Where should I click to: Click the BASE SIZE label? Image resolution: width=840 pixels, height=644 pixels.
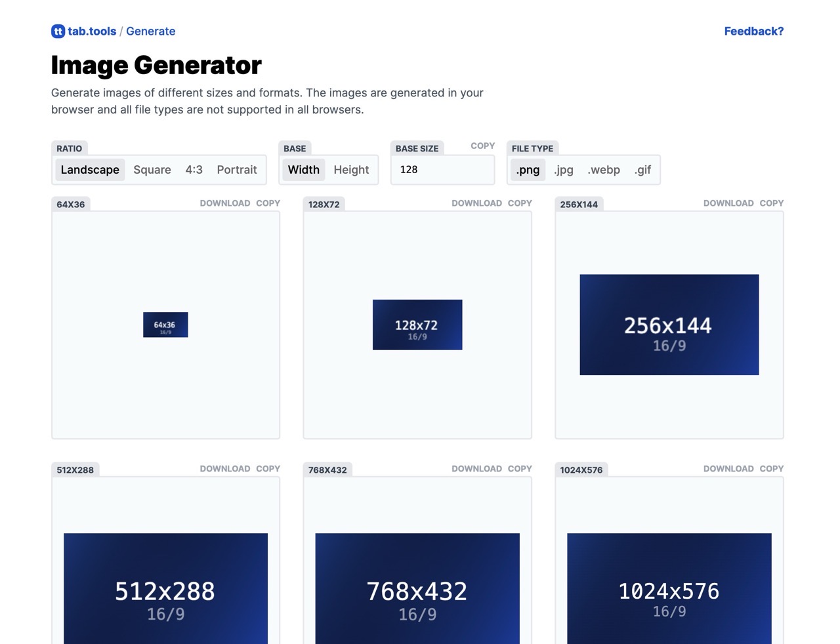[x=417, y=149]
